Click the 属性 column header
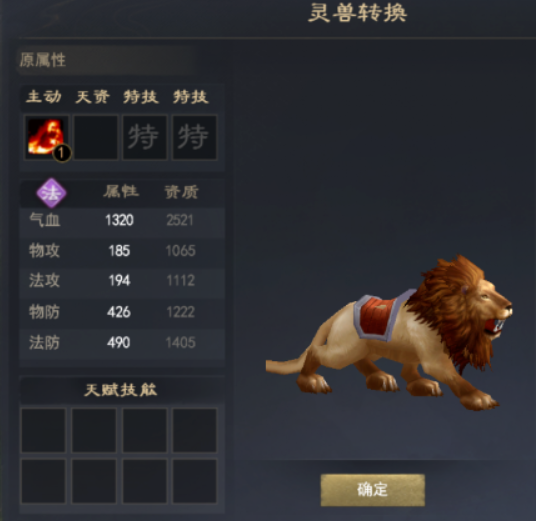This screenshot has height=521, width=536. (x=121, y=192)
